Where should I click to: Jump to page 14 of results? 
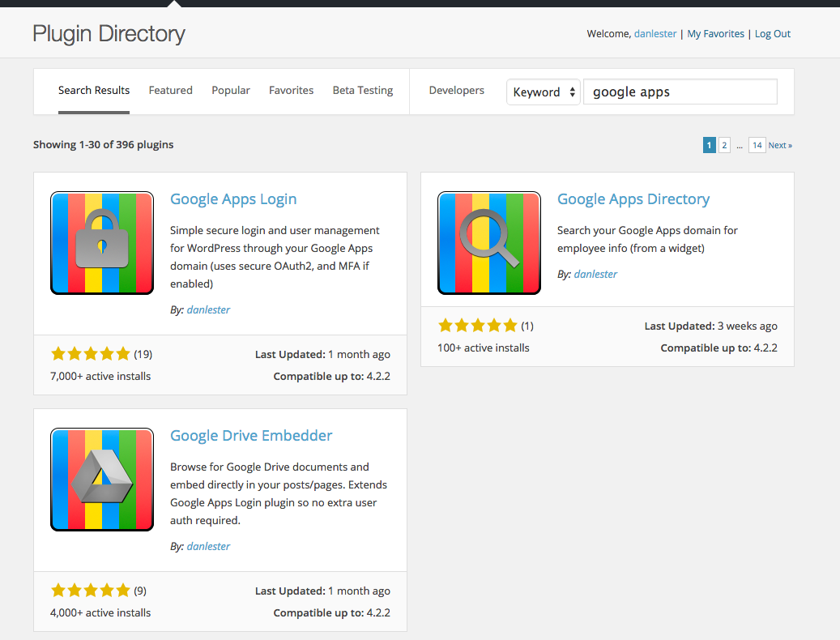(x=757, y=146)
